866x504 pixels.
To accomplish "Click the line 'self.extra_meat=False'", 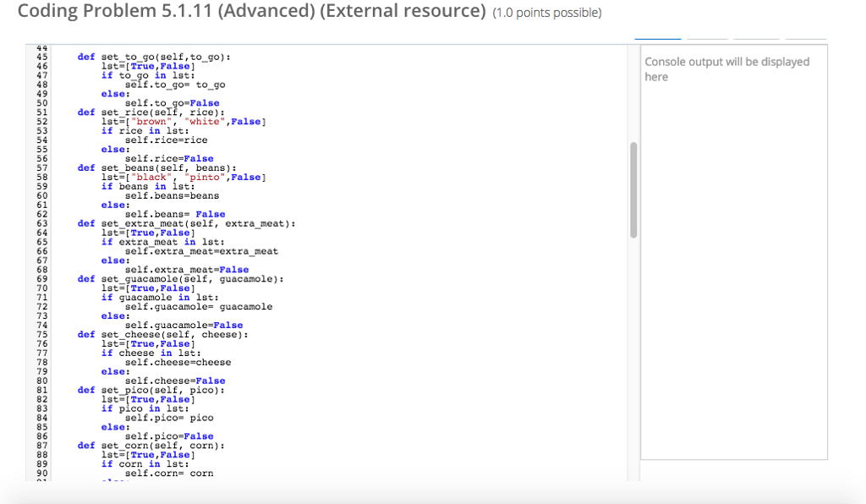I will pos(187,270).
